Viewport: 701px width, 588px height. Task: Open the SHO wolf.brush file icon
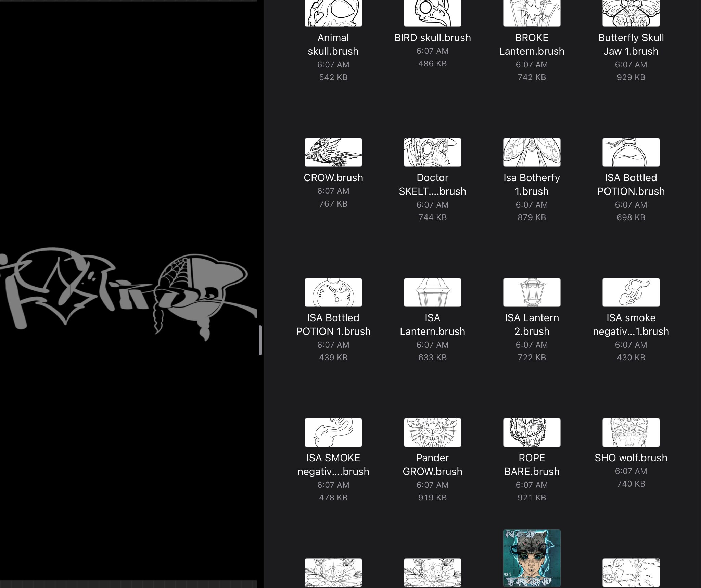(631, 433)
